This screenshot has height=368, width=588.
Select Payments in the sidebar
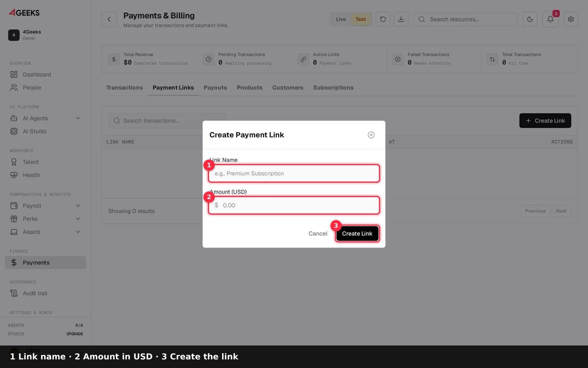coord(45,263)
